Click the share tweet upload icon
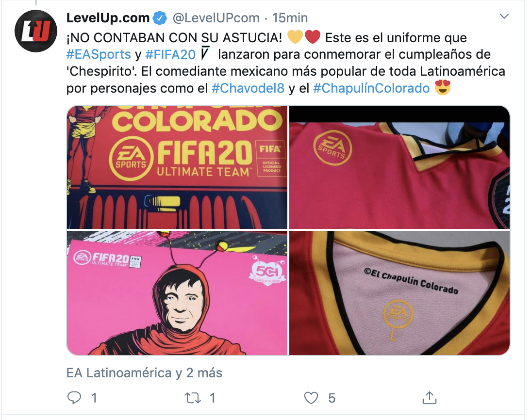Image resolution: width=531 pixels, height=420 pixels. click(430, 397)
